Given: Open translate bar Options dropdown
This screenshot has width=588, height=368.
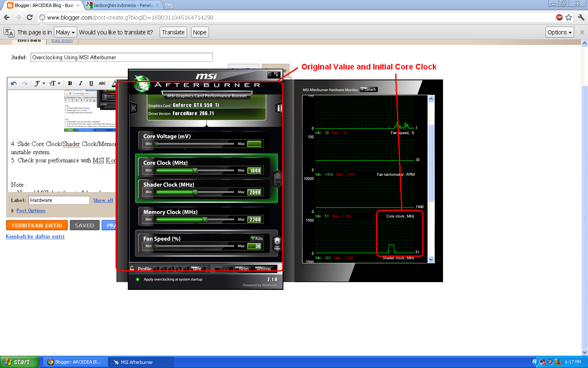Looking at the screenshot, I should (560, 32).
